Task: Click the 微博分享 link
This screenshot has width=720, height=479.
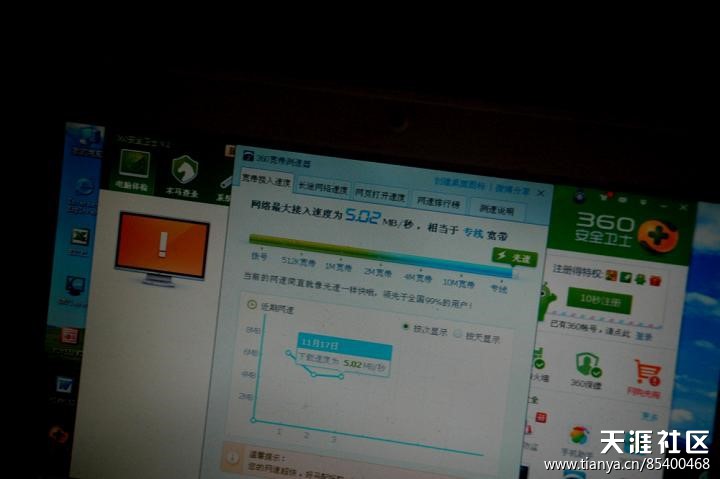Action: [x=512, y=189]
